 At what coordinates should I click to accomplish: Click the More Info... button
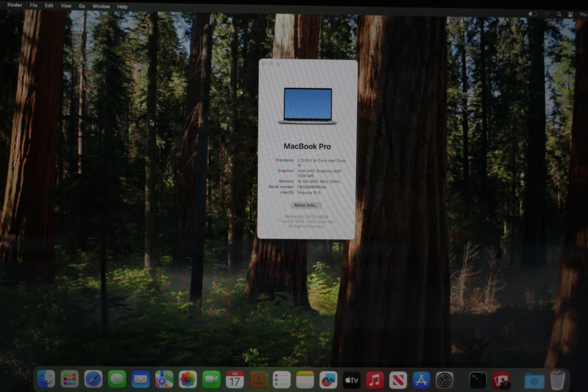306,205
